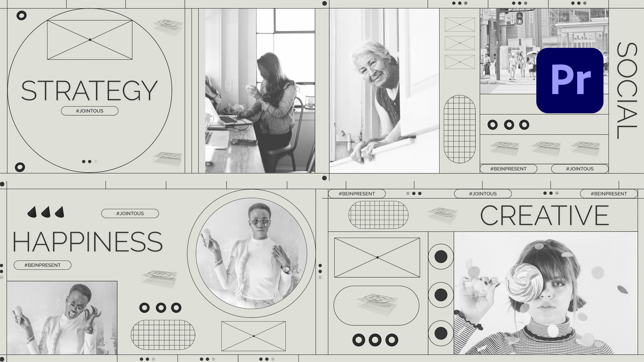
Task: Click the Premiere Pro Pr logo
Action: [570, 80]
